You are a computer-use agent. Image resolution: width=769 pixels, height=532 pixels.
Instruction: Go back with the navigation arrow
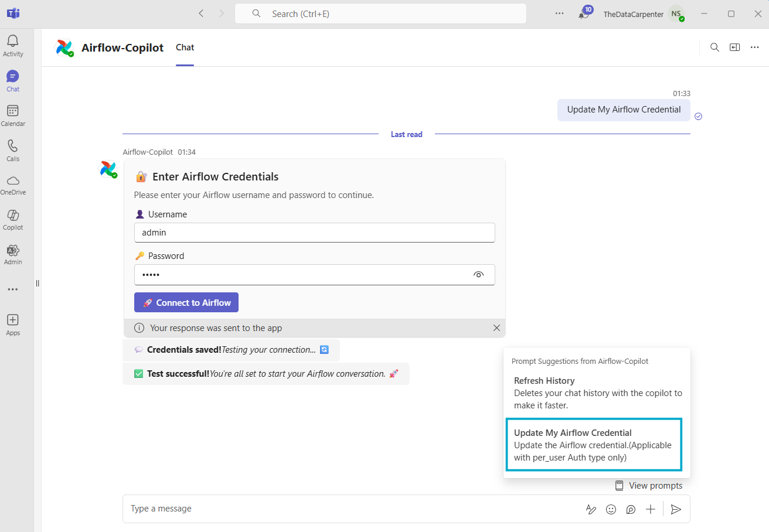click(202, 13)
